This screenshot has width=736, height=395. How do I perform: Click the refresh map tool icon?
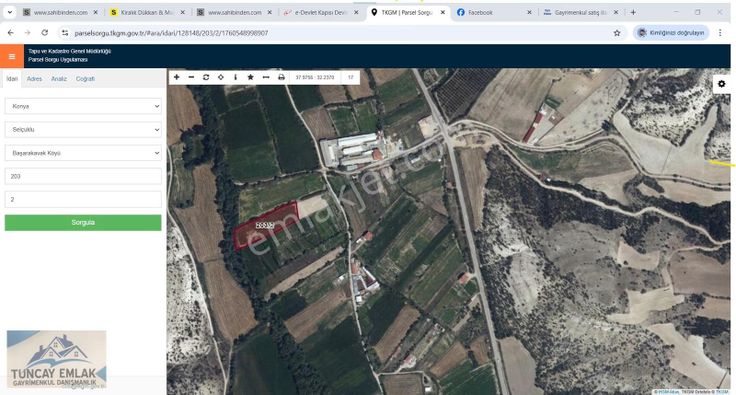coord(206,77)
